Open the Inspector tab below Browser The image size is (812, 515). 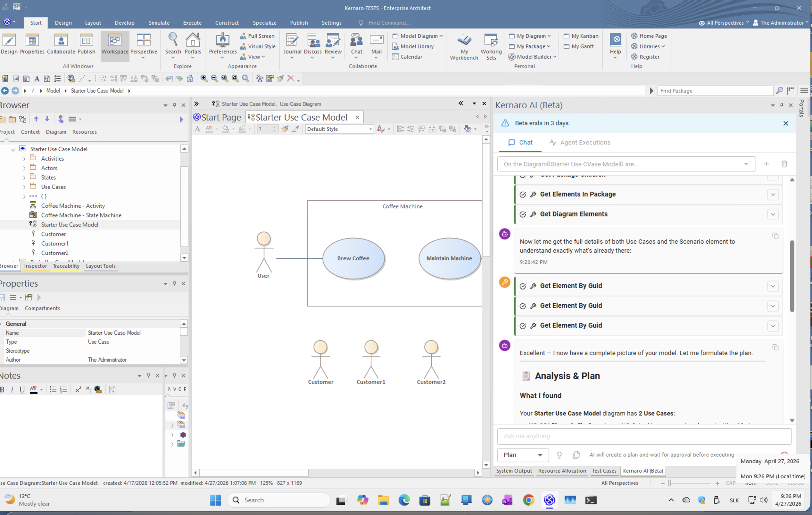[35, 266]
